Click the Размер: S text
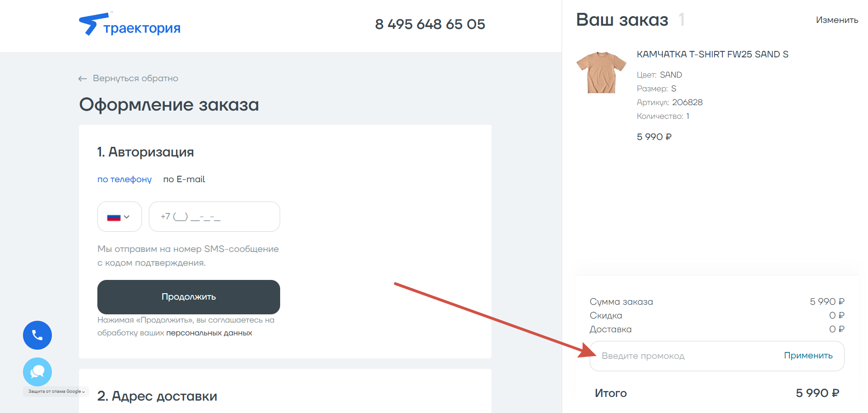Viewport: 868px width, 413px height. [x=656, y=89]
